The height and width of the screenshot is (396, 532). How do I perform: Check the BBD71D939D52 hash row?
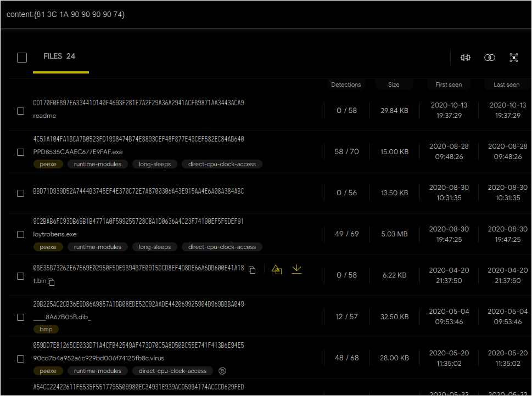tap(21, 193)
